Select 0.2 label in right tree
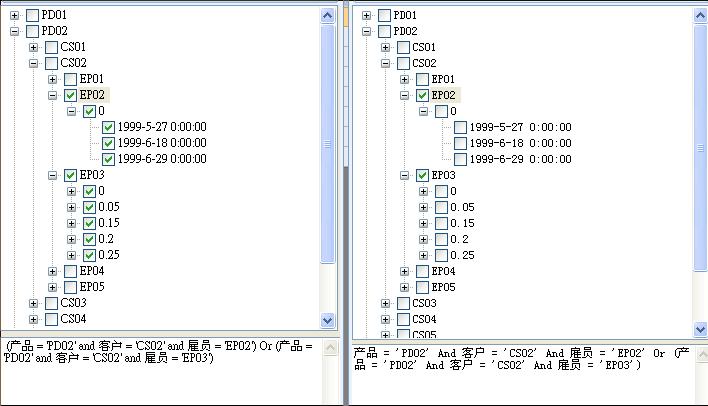708x406 pixels. point(460,239)
